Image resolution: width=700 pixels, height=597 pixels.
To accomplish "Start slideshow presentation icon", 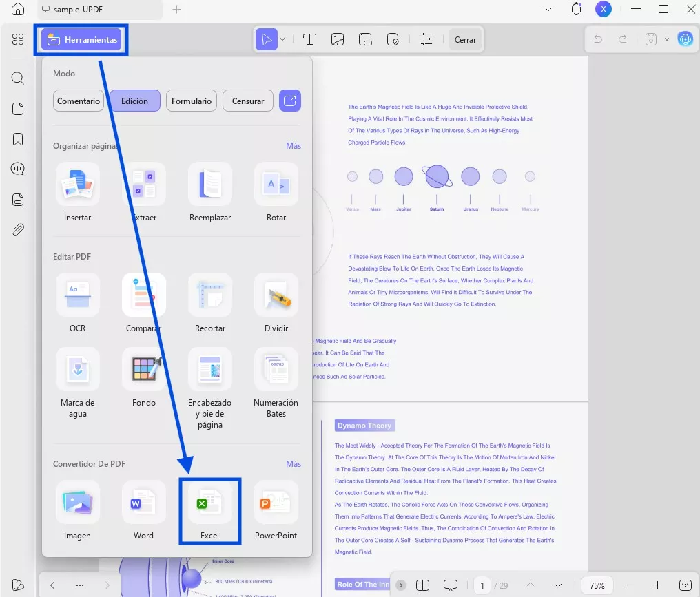I will [x=451, y=585].
